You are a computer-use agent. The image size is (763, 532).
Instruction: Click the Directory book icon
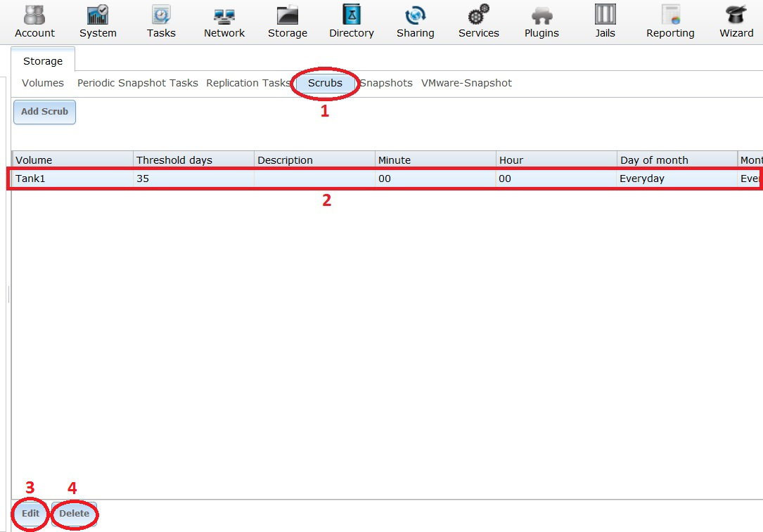click(351, 15)
